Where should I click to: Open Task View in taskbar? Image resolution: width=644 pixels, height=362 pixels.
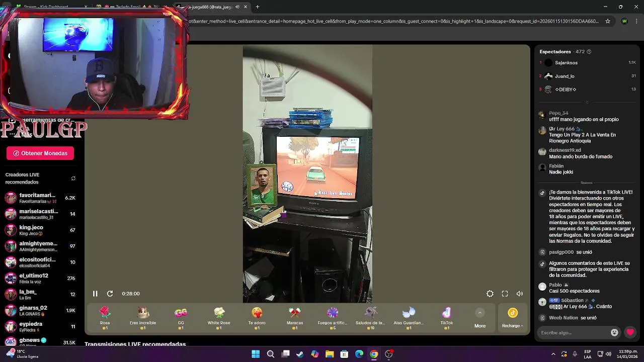[285, 354]
